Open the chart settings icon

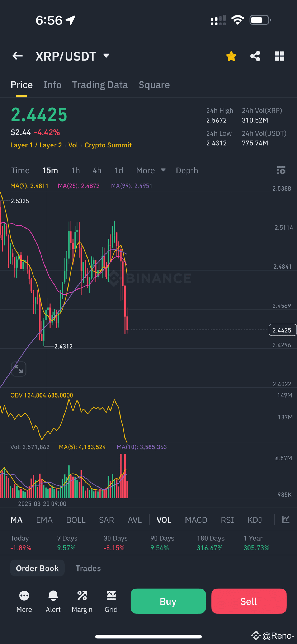(281, 170)
